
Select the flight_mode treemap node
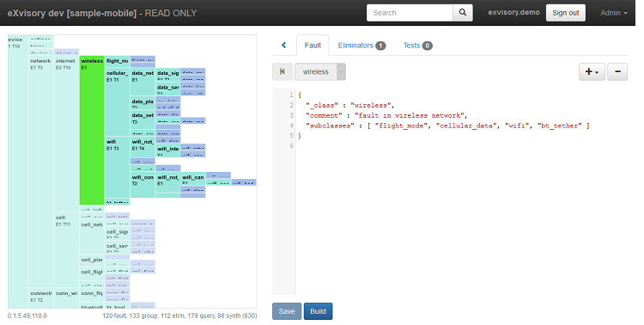[x=117, y=61]
